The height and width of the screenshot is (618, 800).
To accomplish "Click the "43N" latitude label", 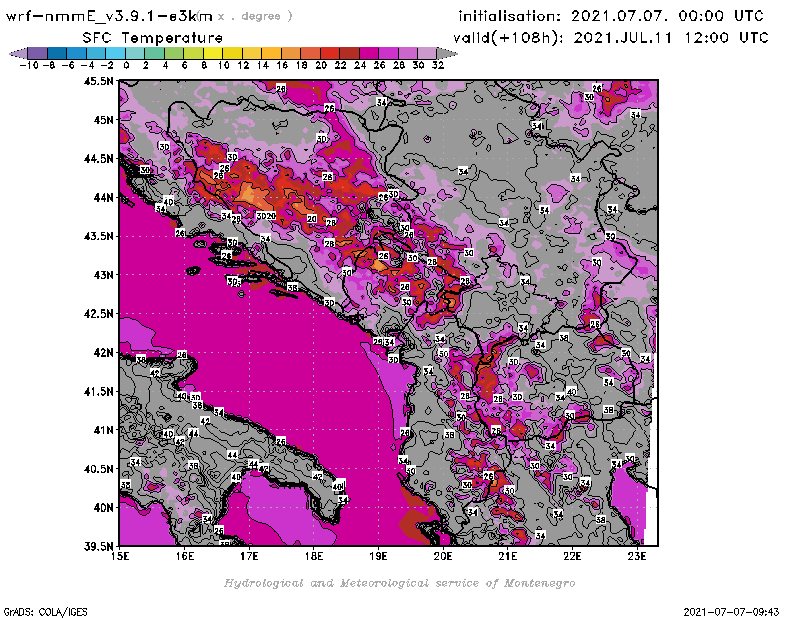I will [103, 275].
